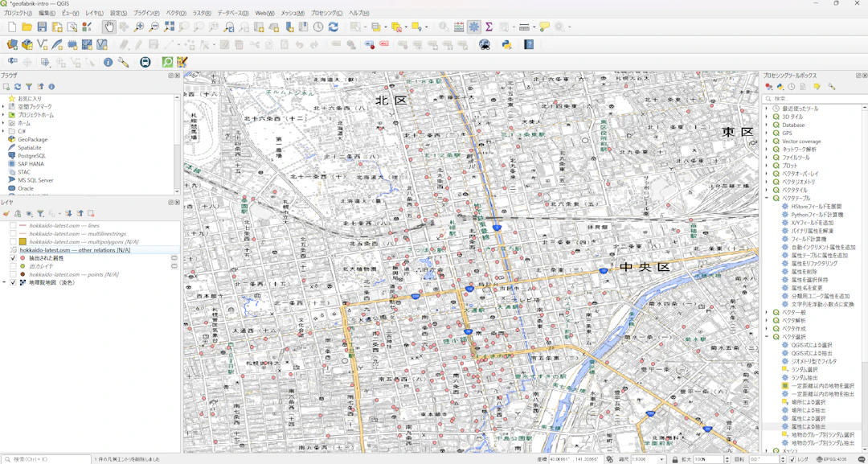
Task: Click the yellow multipolygons layer color swatch
Action: pyautogui.click(x=23, y=242)
